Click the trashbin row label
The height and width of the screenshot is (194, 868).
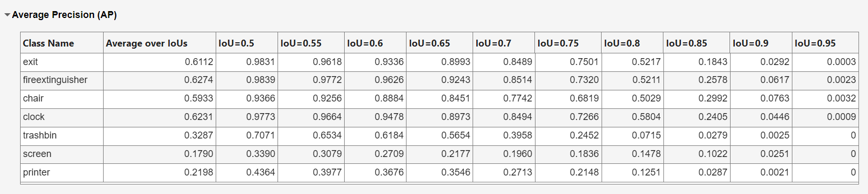(62, 136)
